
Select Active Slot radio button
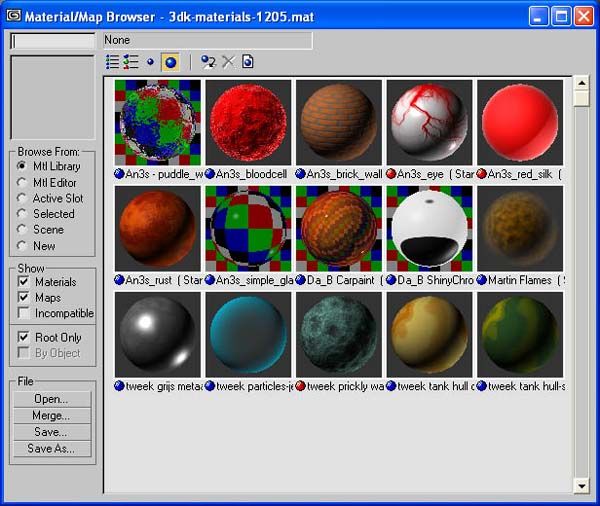click(22, 198)
